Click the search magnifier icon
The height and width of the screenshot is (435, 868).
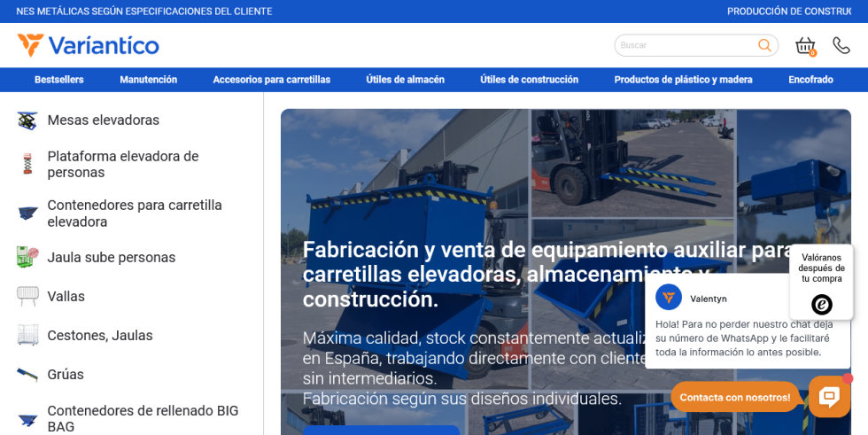point(764,45)
